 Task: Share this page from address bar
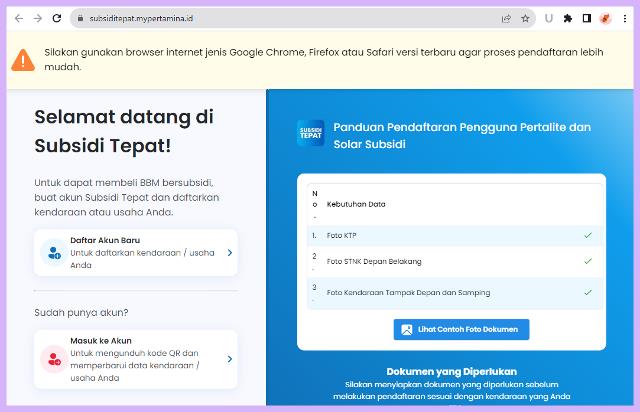pos(506,18)
